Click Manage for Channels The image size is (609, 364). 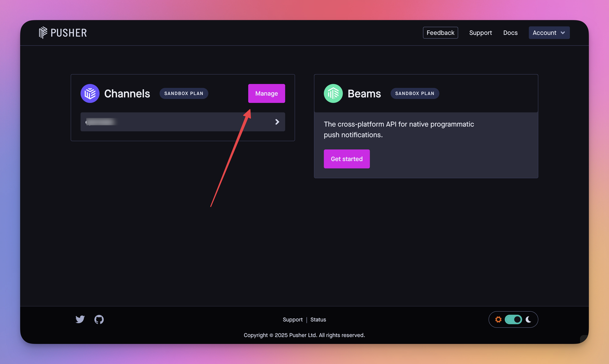tap(266, 94)
